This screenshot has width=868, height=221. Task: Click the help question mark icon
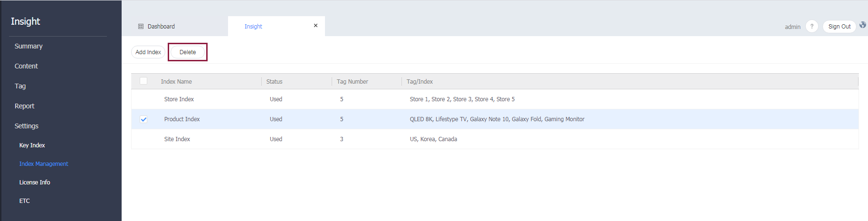[x=811, y=27]
